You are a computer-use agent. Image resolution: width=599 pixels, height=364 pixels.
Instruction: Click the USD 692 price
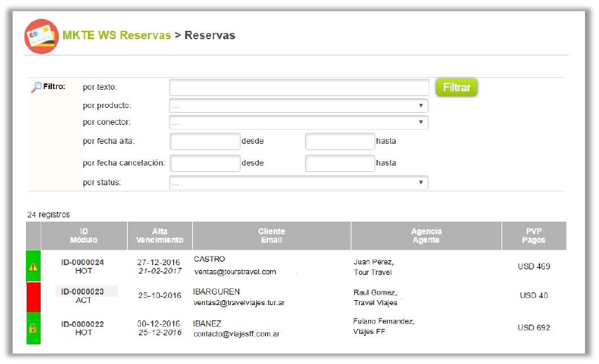pyautogui.click(x=534, y=328)
